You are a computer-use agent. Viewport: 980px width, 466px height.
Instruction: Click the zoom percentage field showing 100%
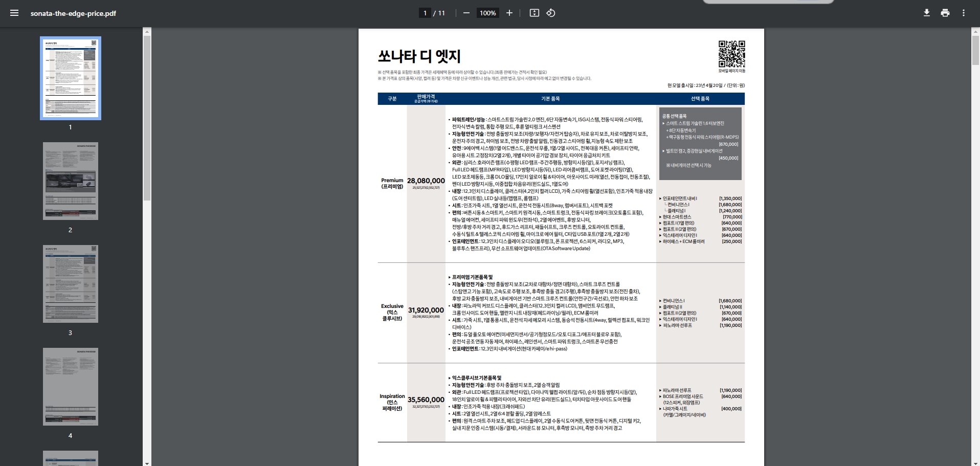coord(487,13)
